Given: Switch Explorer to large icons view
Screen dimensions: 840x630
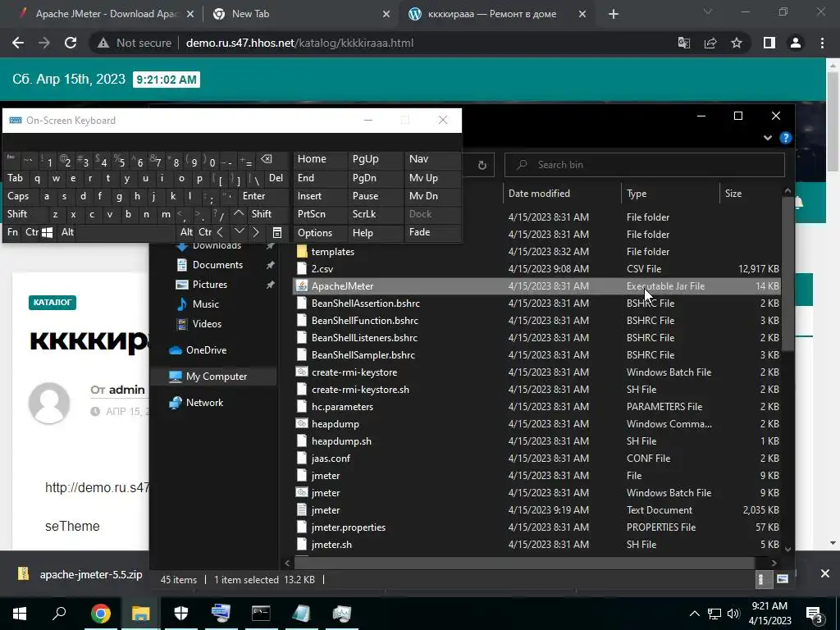Looking at the screenshot, I should pos(783,579).
